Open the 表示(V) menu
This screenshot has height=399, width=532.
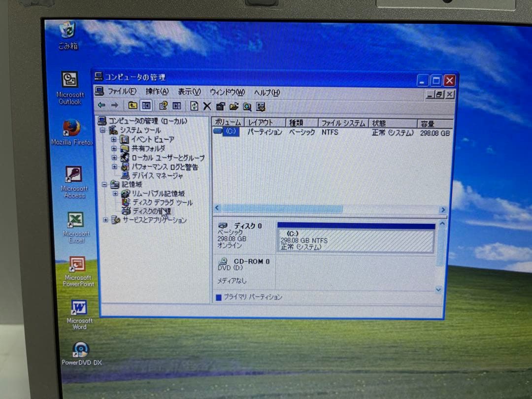pyautogui.click(x=188, y=92)
